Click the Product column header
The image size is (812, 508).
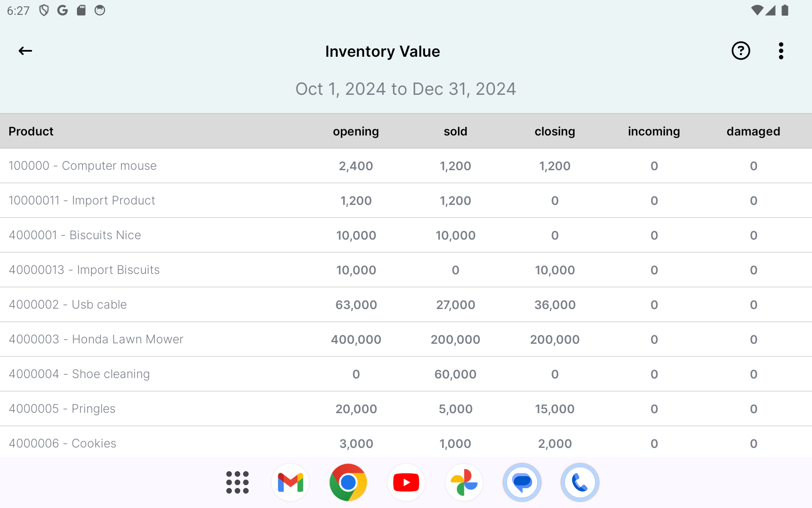[31, 131]
